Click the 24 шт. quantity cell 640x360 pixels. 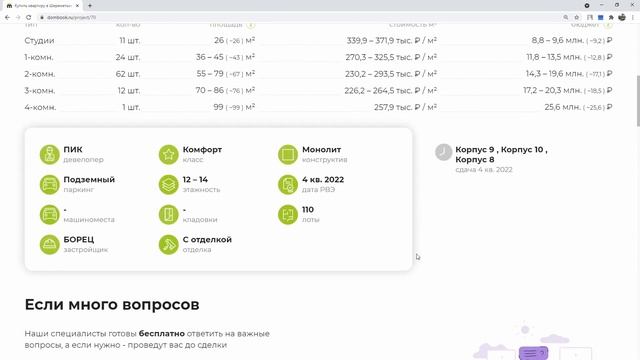click(x=128, y=57)
